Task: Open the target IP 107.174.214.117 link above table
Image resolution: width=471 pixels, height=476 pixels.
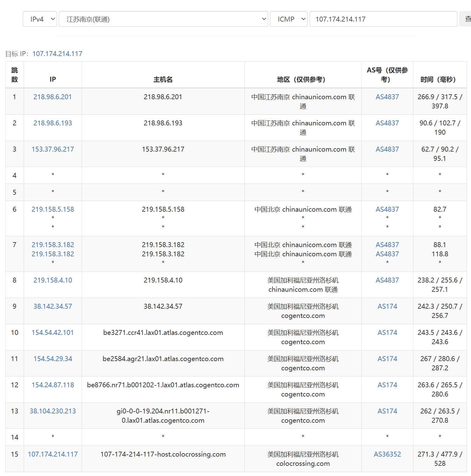Action: click(x=57, y=54)
